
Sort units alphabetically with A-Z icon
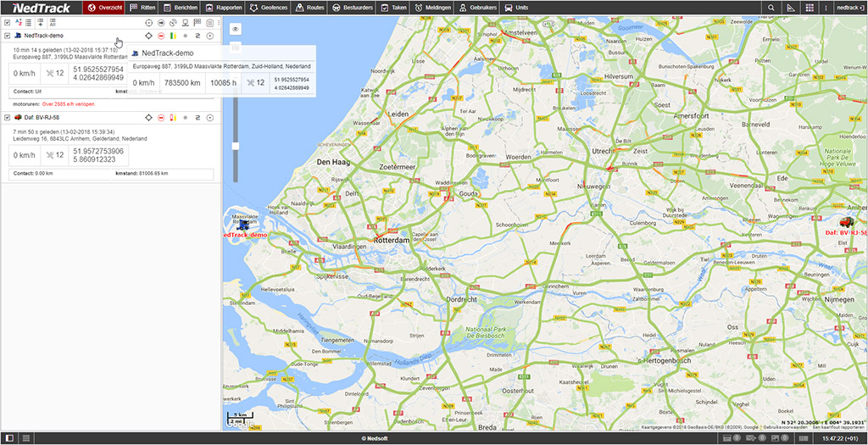[19, 23]
